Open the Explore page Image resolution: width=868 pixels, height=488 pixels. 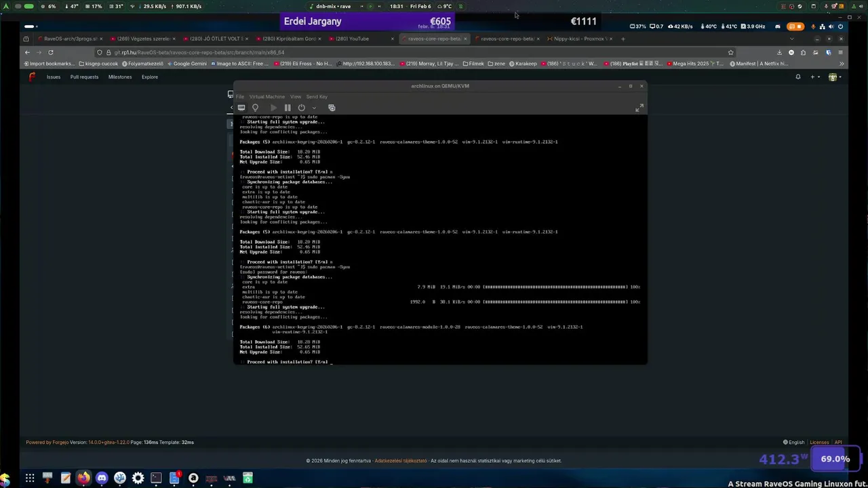(x=150, y=77)
